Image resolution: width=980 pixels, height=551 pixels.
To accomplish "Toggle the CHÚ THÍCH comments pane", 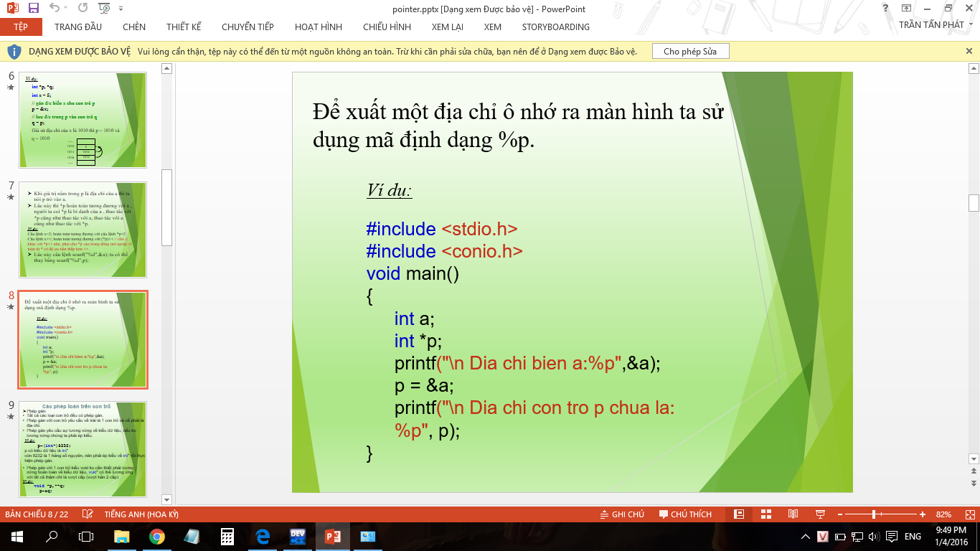I will pos(685,514).
